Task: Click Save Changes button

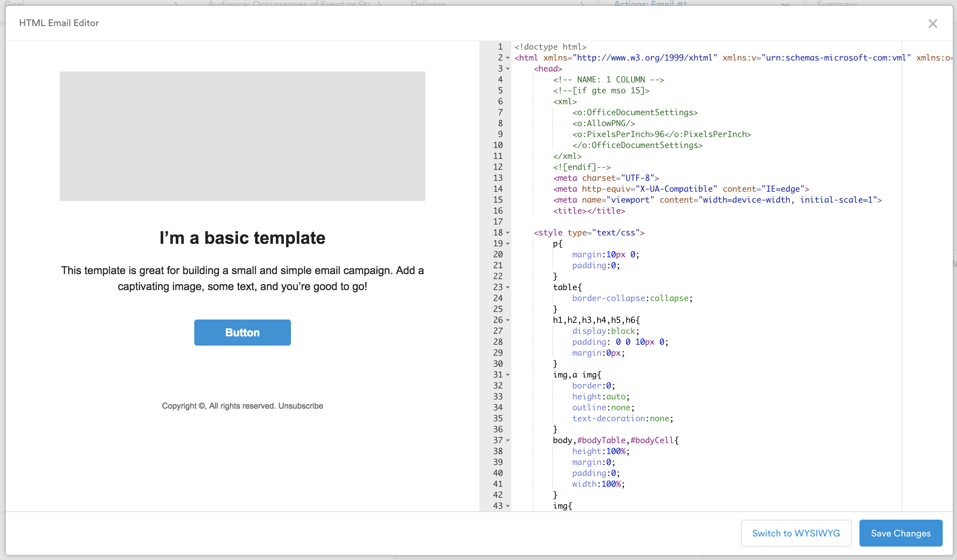Action: coord(900,533)
